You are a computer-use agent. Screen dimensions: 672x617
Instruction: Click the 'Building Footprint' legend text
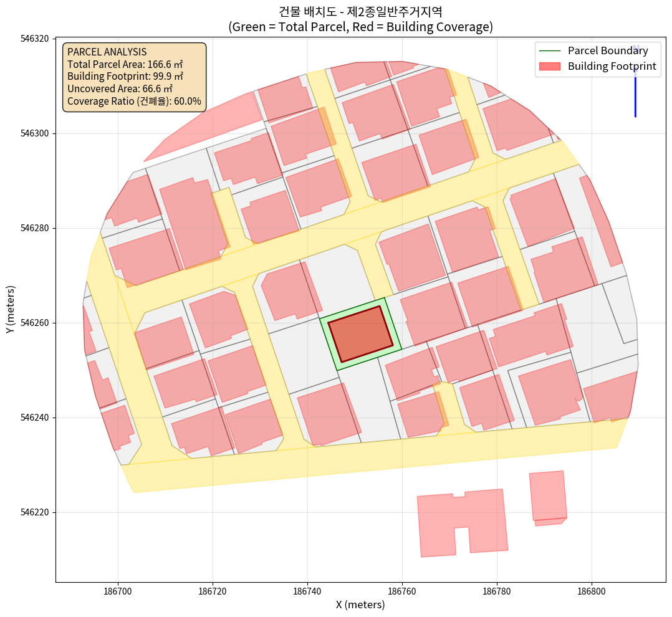pos(612,67)
